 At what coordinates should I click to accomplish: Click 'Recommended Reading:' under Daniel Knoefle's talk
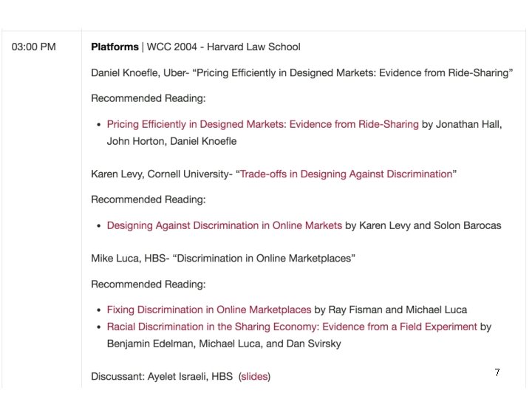[148, 98]
